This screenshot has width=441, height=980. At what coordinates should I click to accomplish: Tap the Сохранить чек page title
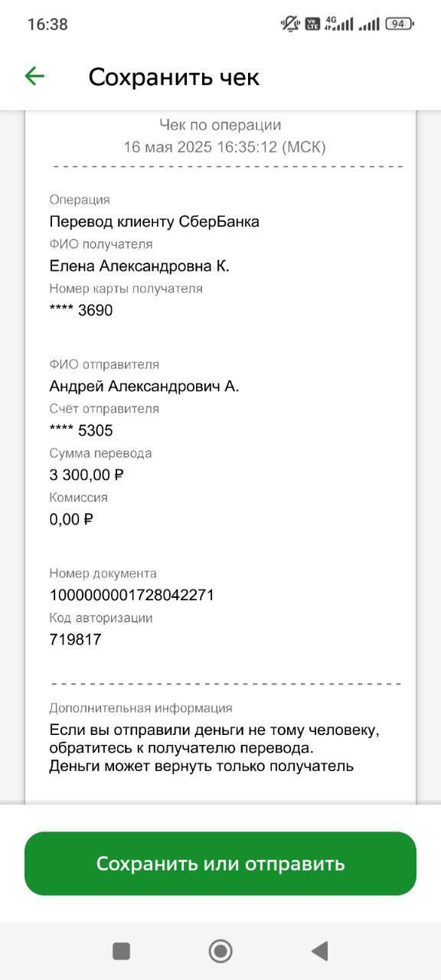point(174,77)
